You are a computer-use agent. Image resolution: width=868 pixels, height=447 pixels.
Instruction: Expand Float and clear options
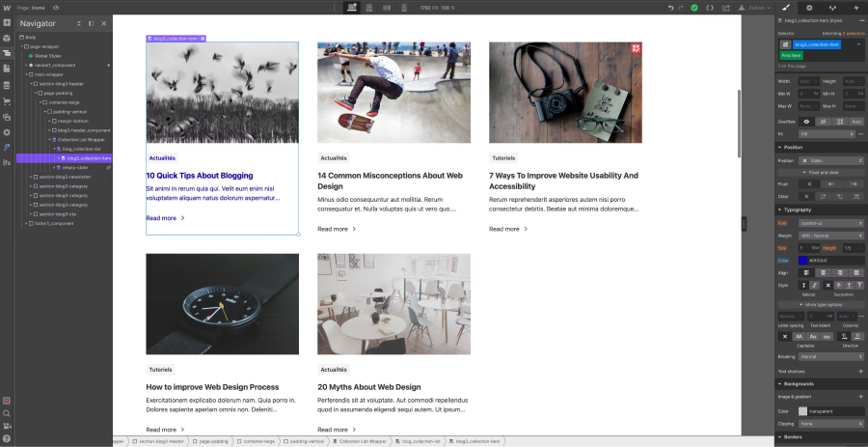coord(821,172)
